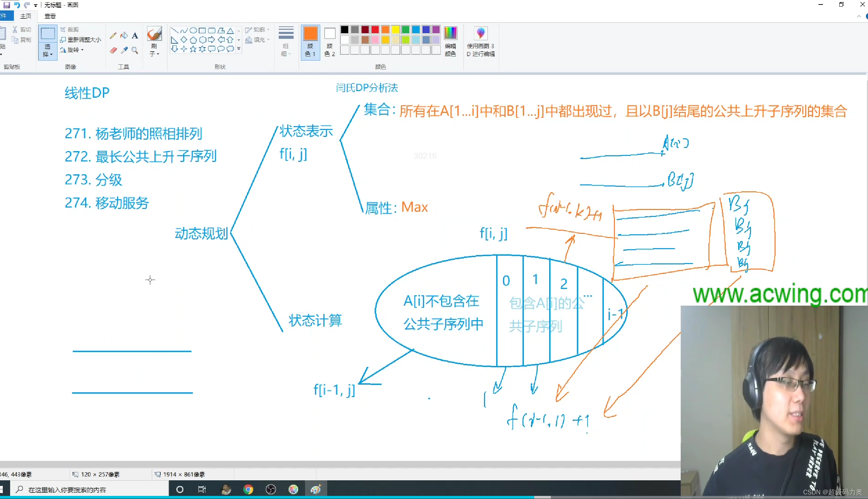Activate Color 2 selector
This screenshot has height=499, width=868.
(x=330, y=42)
